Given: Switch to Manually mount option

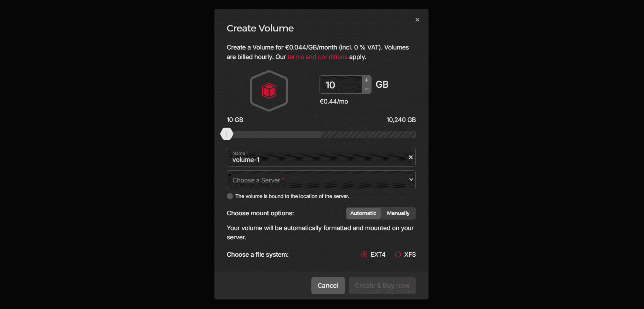Looking at the screenshot, I should (398, 213).
